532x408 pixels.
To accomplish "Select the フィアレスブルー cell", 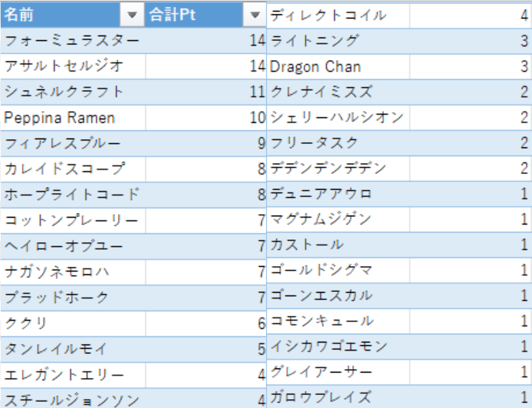I will [x=72, y=143].
